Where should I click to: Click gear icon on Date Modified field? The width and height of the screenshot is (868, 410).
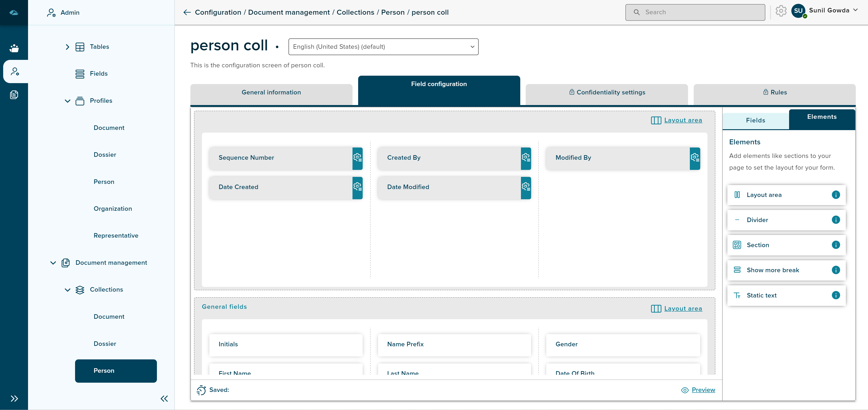click(526, 187)
